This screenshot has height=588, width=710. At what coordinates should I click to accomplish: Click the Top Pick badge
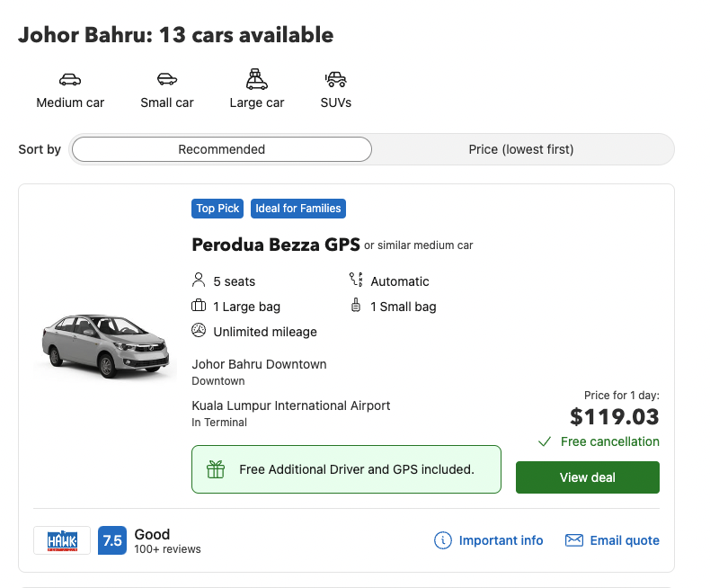217,209
